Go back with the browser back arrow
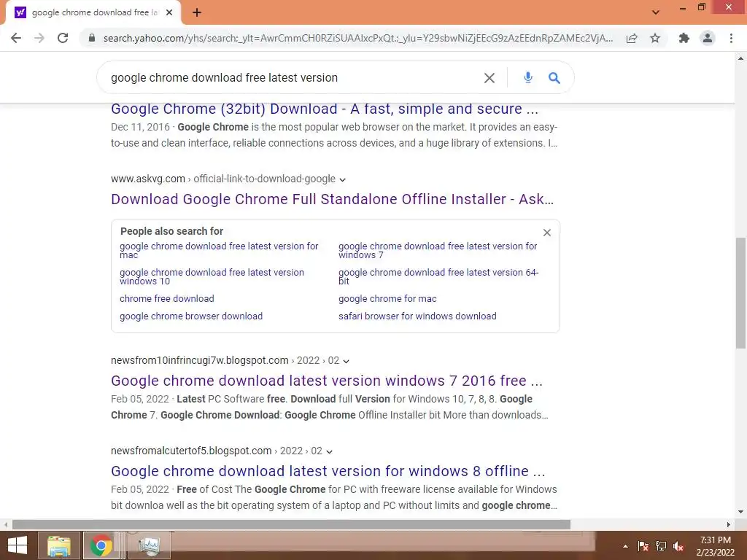 16,38
